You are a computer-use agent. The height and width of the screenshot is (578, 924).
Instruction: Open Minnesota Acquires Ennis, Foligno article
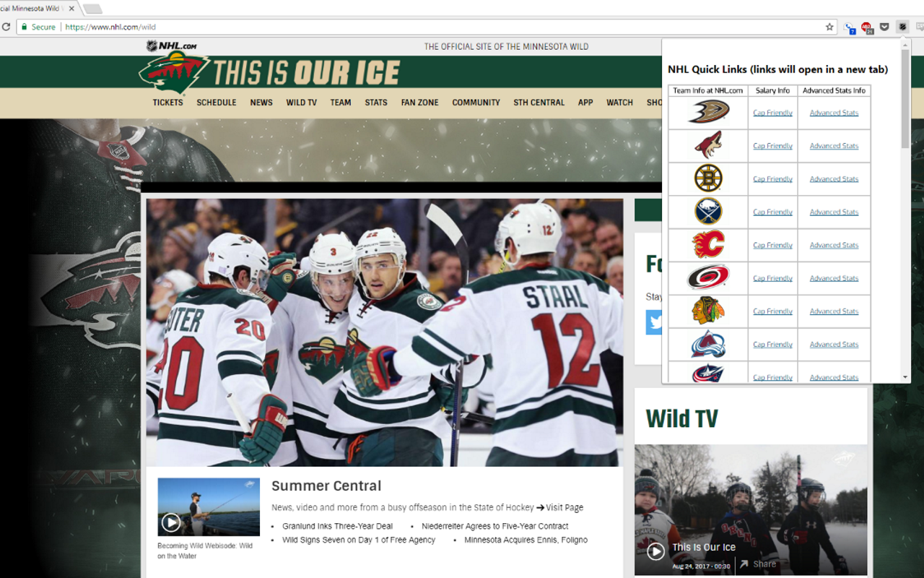coord(526,540)
